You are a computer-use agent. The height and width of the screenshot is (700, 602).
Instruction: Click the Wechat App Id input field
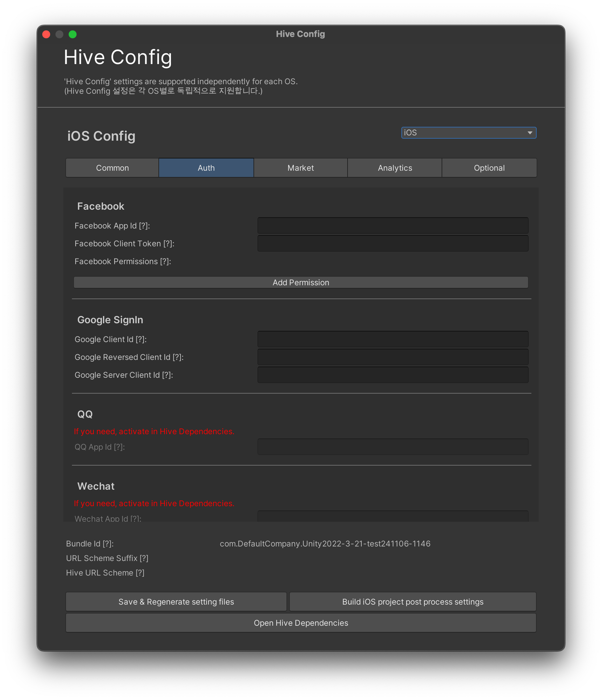(393, 516)
